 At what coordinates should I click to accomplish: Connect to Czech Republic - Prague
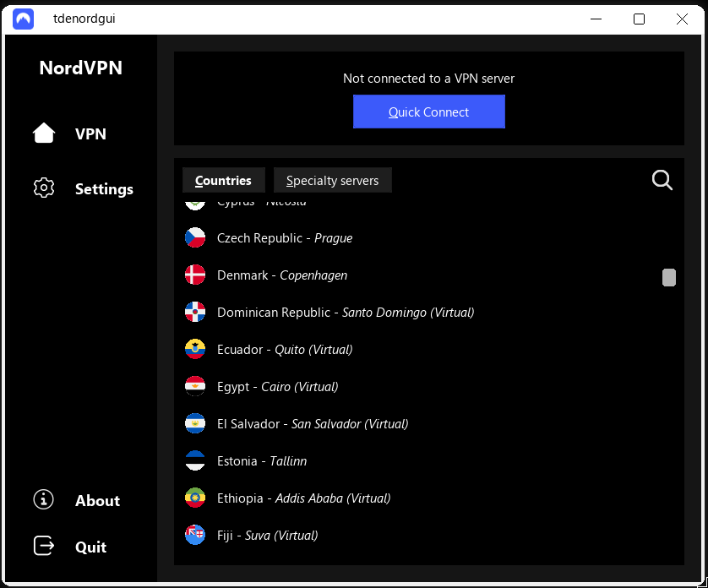285,238
